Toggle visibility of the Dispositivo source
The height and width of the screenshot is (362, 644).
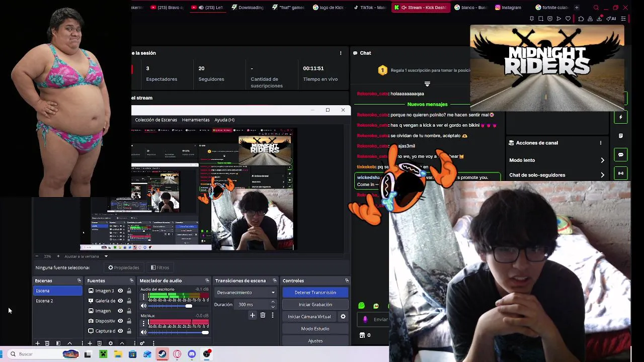tap(120, 321)
